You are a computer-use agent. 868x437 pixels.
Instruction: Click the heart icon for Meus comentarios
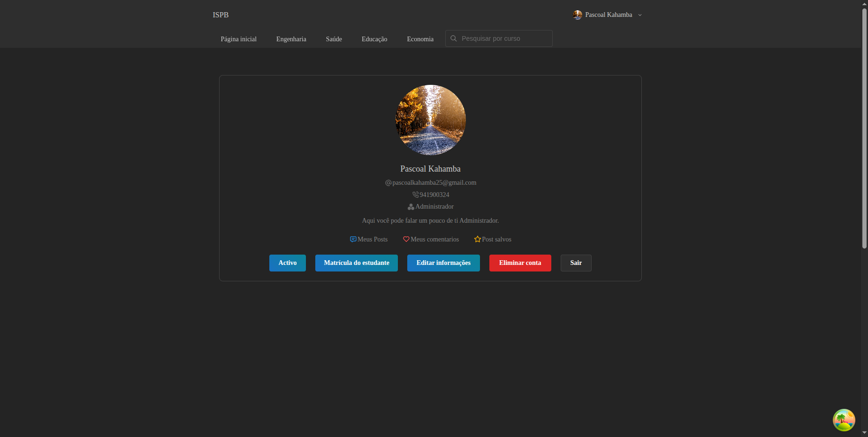point(406,239)
